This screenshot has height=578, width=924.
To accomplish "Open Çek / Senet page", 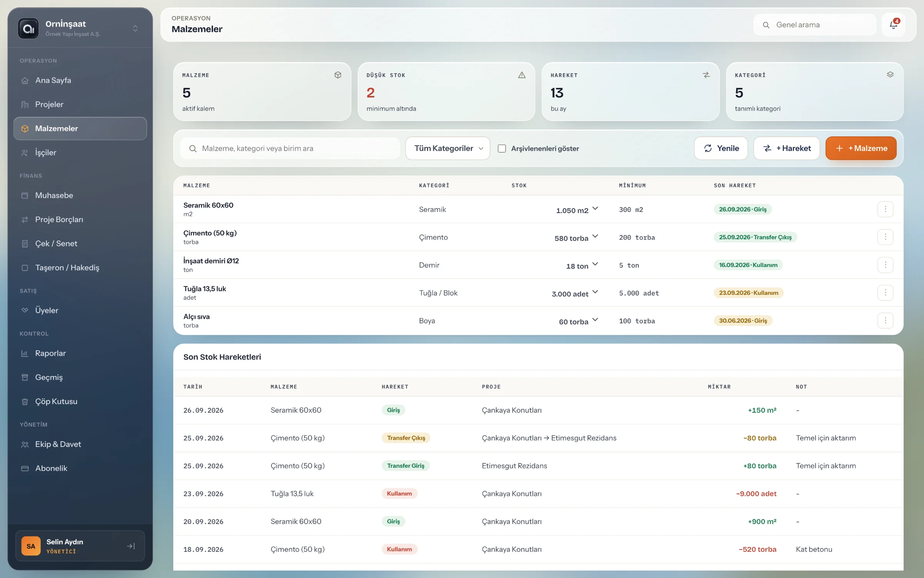I will click(80, 244).
